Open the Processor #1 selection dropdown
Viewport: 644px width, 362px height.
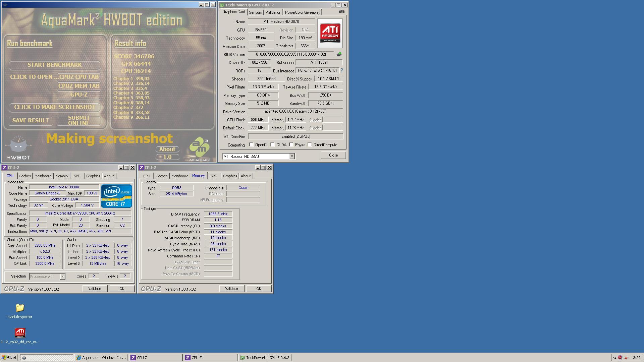coord(62,277)
